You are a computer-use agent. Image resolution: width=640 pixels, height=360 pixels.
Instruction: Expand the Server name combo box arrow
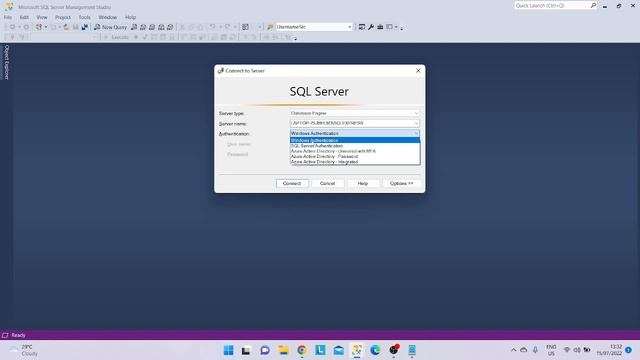[x=416, y=123]
